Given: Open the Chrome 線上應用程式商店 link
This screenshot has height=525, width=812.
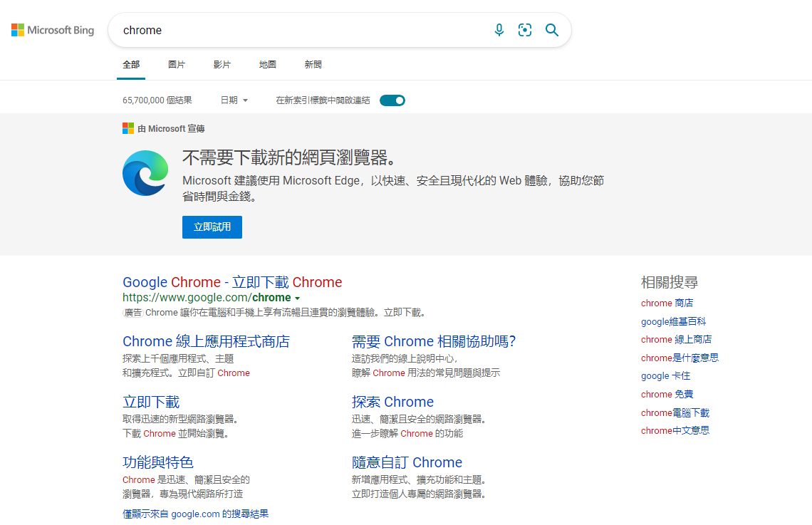Looking at the screenshot, I should pyautogui.click(x=206, y=342).
